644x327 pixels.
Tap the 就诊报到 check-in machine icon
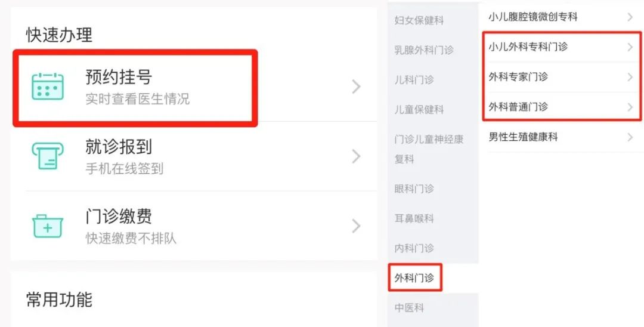pyautogui.click(x=47, y=156)
